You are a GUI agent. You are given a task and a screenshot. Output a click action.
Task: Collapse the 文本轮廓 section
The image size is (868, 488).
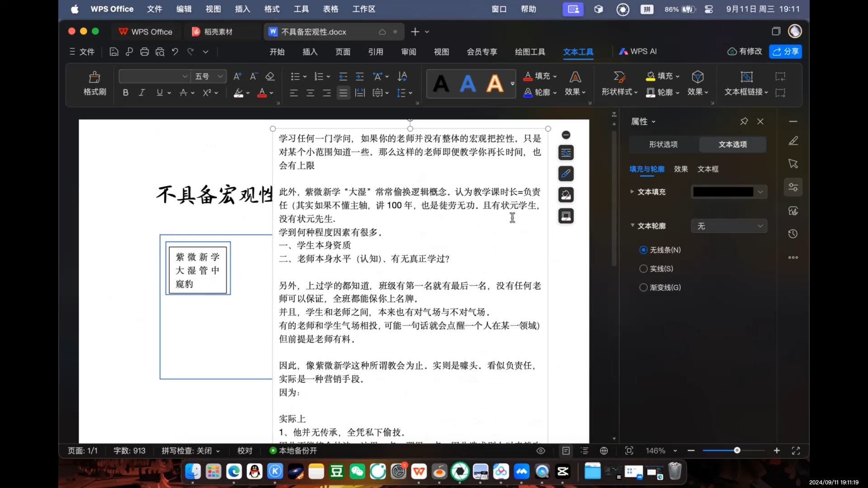(632, 225)
